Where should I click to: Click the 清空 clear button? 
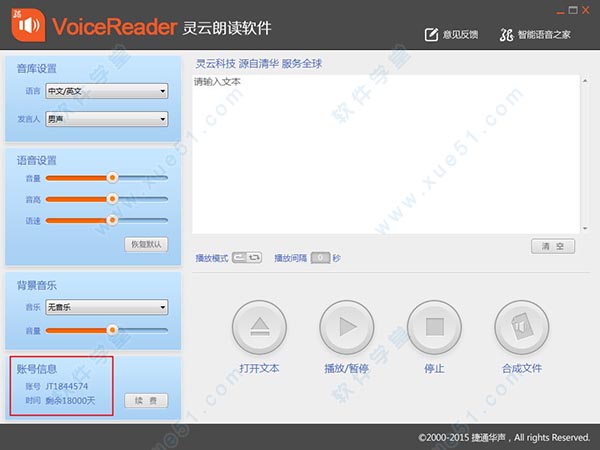pyautogui.click(x=553, y=246)
